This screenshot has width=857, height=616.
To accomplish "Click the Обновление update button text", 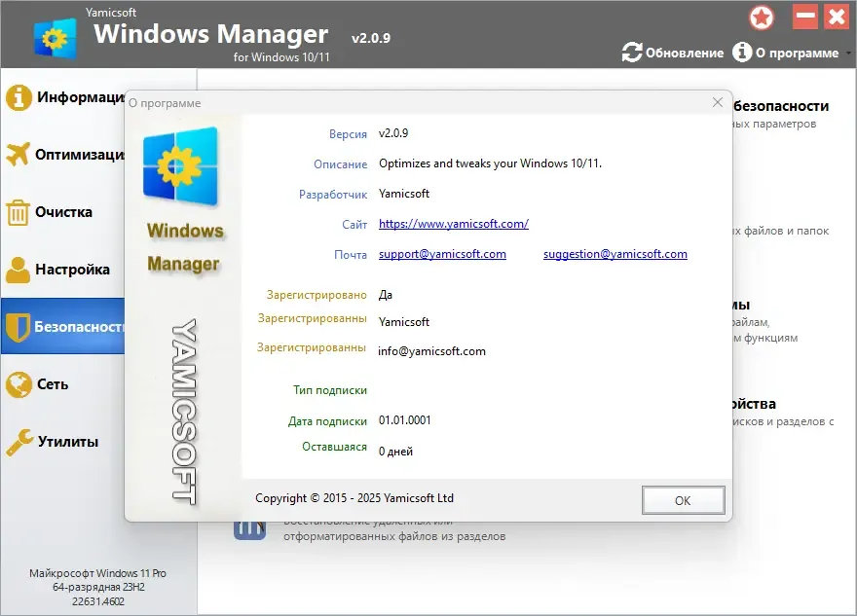I will [x=685, y=53].
